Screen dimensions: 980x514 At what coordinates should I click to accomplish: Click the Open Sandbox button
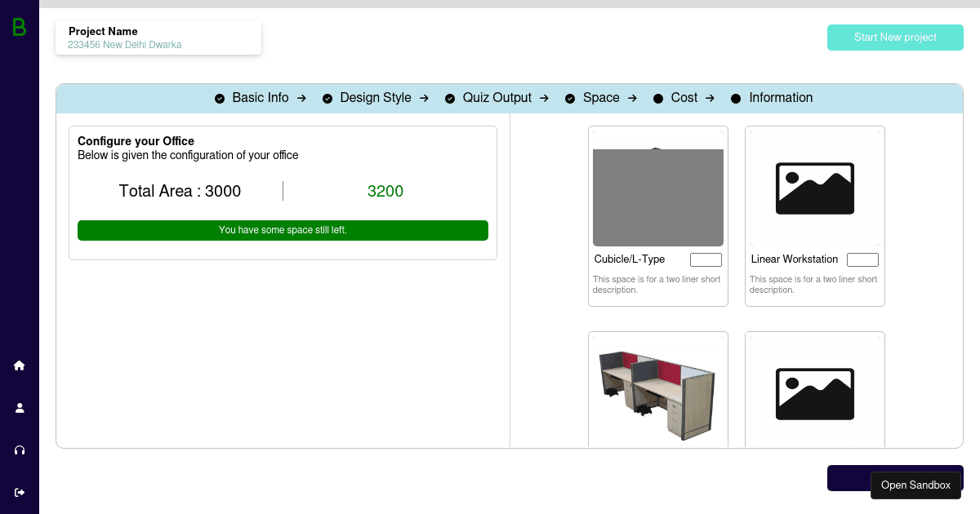pos(915,485)
